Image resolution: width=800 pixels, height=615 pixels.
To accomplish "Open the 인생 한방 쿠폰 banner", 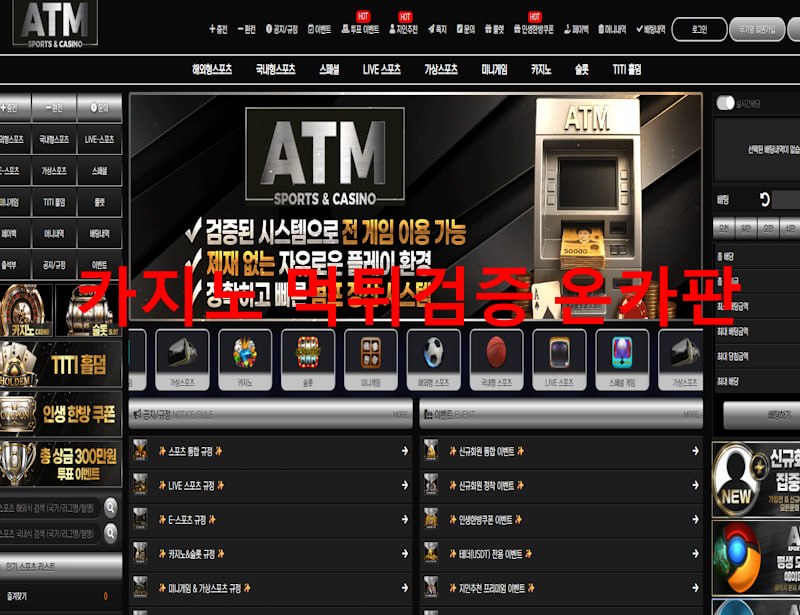I will point(61,413).
